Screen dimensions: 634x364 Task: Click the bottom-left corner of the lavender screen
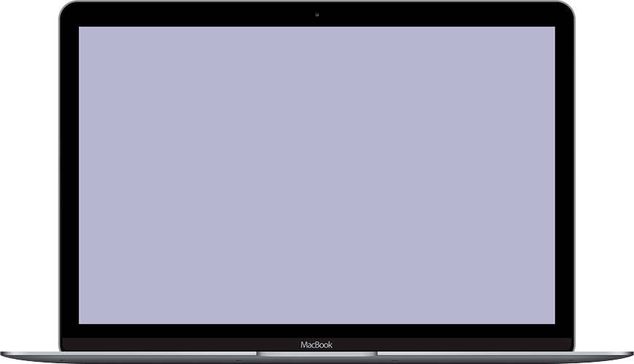click(x=80, y=323)
